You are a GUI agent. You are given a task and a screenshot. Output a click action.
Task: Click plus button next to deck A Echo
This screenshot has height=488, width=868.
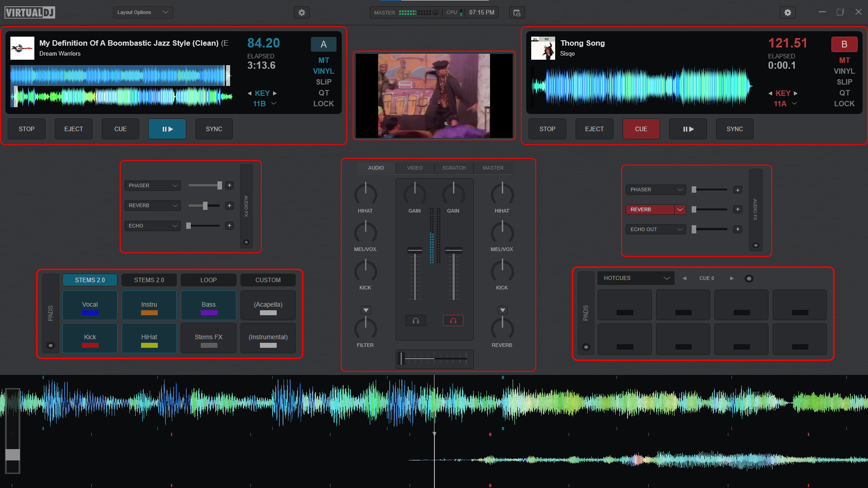pos(230,226)
